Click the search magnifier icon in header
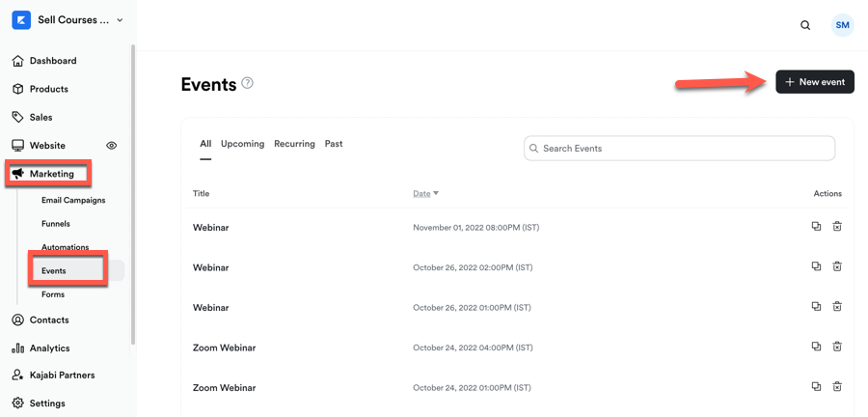868x417 pixels. click(805, 25)
